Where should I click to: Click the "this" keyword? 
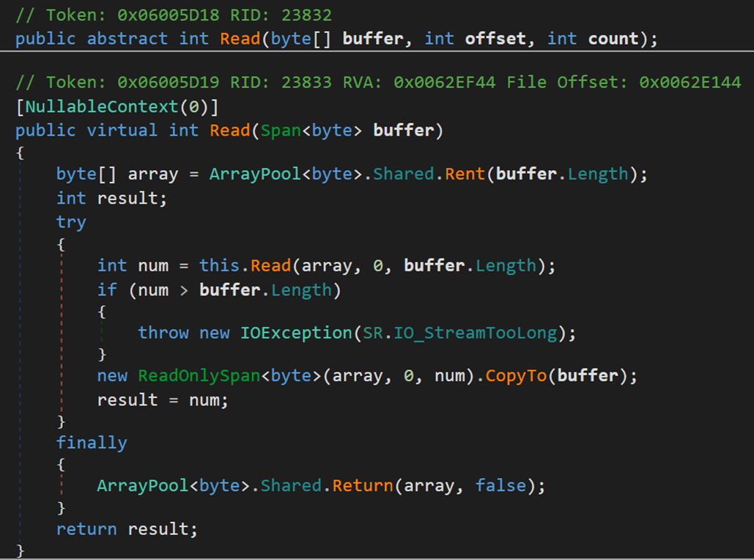pos(219,265)
